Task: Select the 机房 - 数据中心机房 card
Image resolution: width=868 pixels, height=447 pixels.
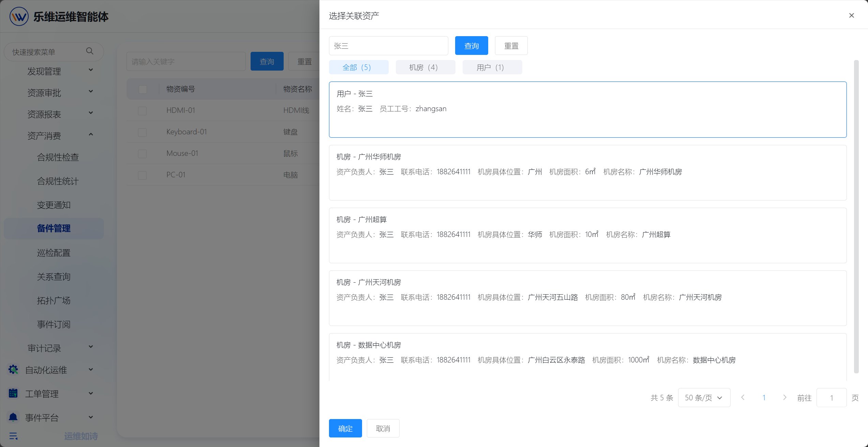Action: pyautogui.click(x=588, y=357)
